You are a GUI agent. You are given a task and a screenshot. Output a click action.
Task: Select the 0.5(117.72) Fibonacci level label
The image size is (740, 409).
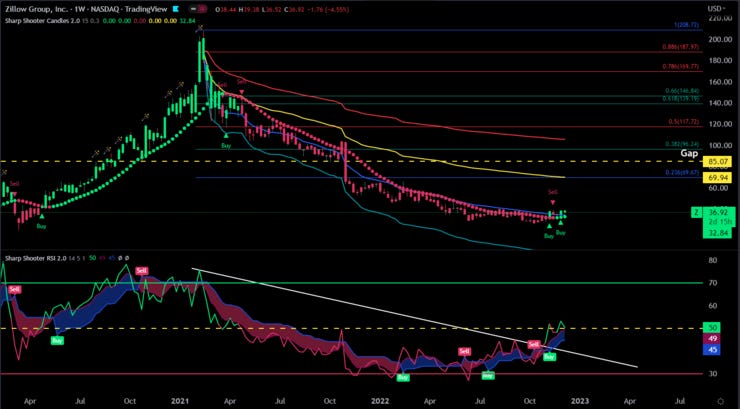(x=684, y=121)
